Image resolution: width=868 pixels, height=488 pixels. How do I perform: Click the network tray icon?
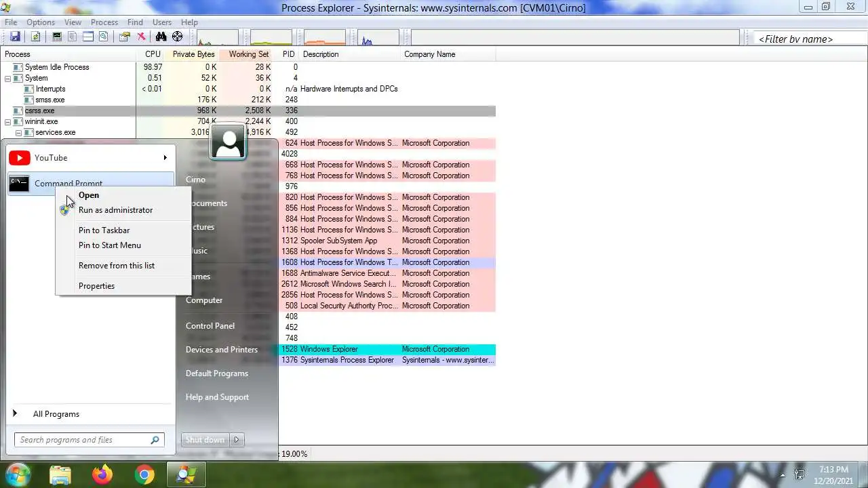(800, 474)
